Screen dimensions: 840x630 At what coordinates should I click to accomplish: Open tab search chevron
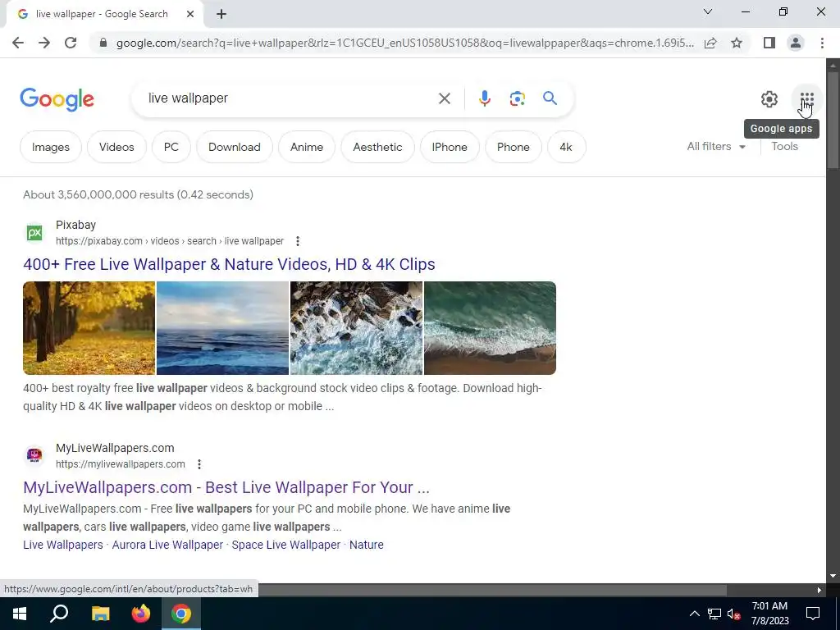[708, 11]
